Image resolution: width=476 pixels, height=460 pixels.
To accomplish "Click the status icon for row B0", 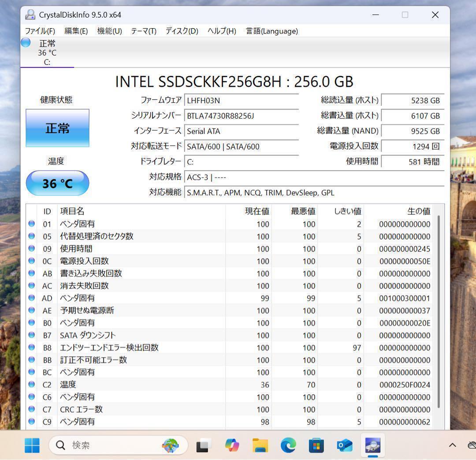I will tap(32, 323).
